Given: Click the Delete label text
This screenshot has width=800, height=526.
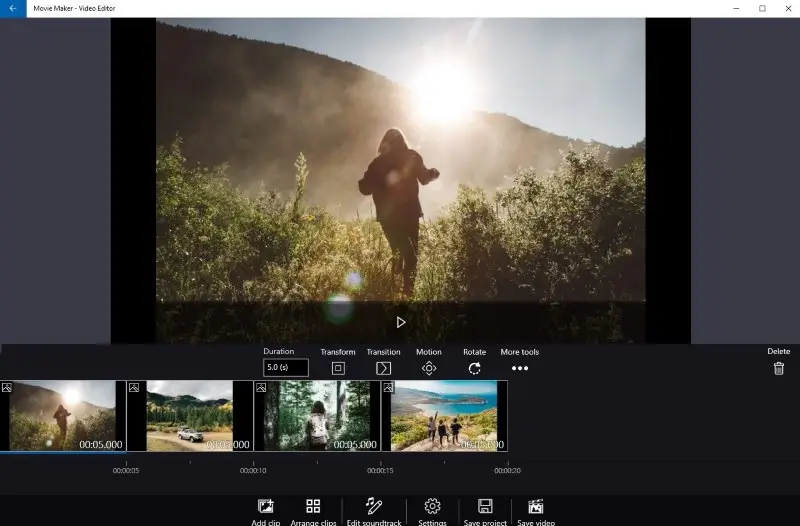Looking at the screenshot, I should pos(779,352).
